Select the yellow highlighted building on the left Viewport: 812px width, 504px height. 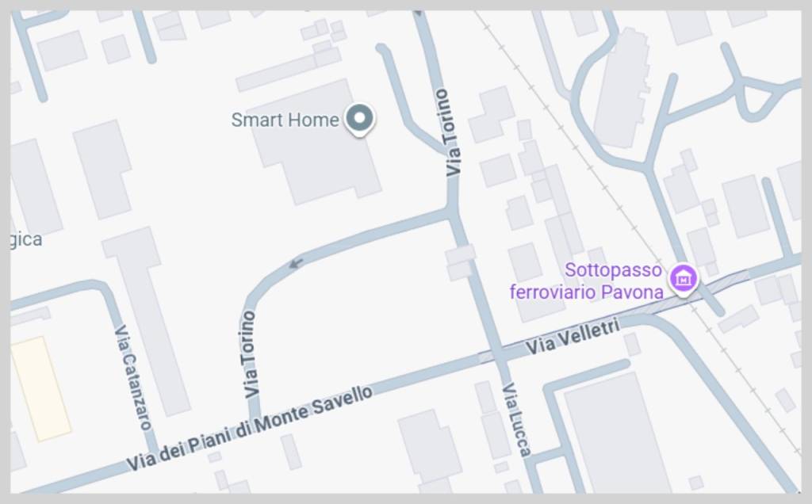click(x=40, y=389)
